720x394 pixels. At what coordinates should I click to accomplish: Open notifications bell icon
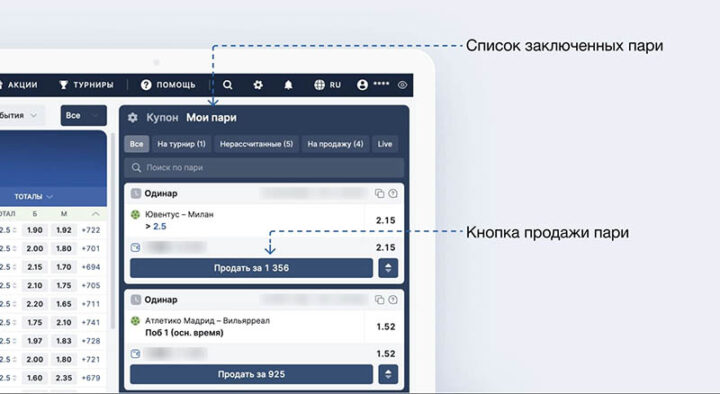pyautogui.click(x=288, y=85)
